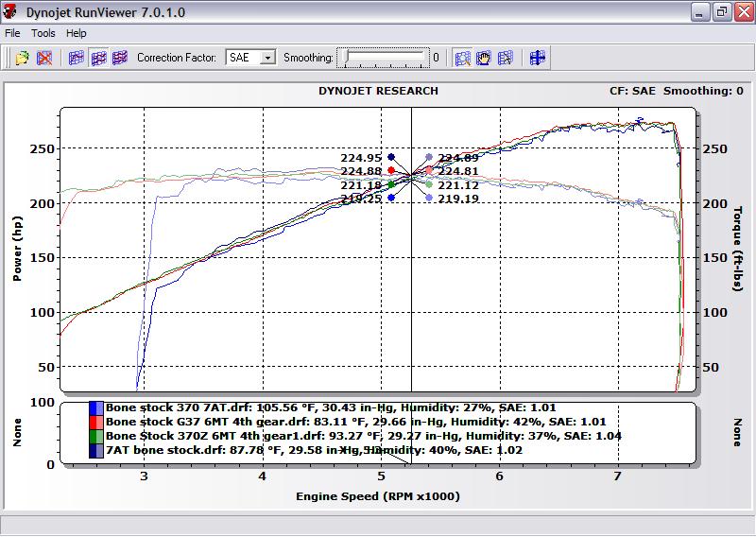Click the Smoothing value 0 readout
This screenshot has height=537, width=756.
point(436,58)
